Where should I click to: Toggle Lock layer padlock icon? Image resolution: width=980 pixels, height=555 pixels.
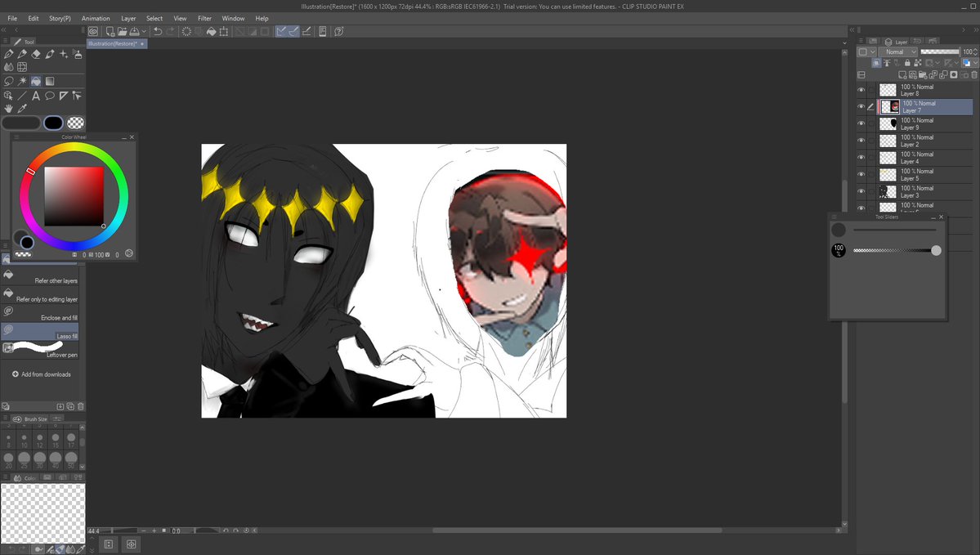click(x=907, y=63)
